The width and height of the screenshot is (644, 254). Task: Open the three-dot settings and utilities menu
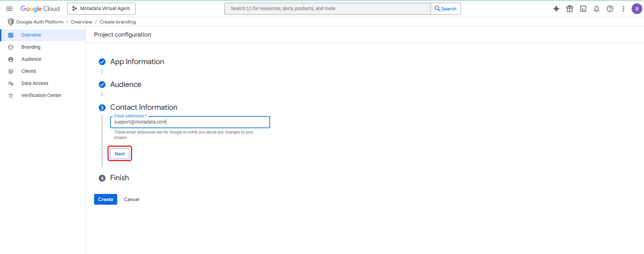pos(624,9)
